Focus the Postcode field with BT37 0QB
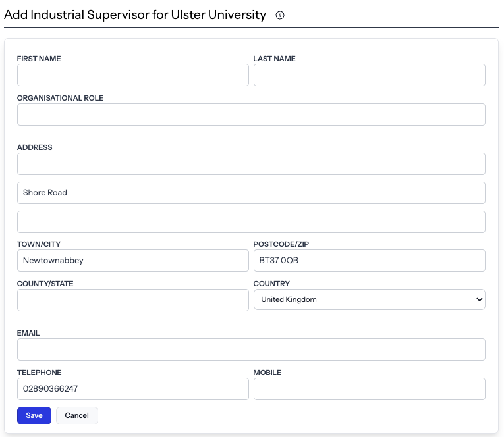The height and width of the screenshot is (437, 504). point(370,261)
